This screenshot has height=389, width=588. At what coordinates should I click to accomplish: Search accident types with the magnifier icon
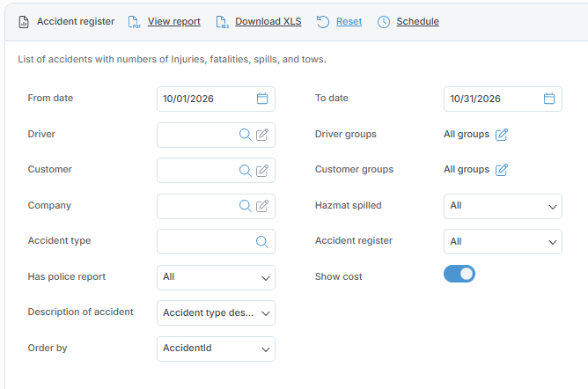[x=262, y=242]
